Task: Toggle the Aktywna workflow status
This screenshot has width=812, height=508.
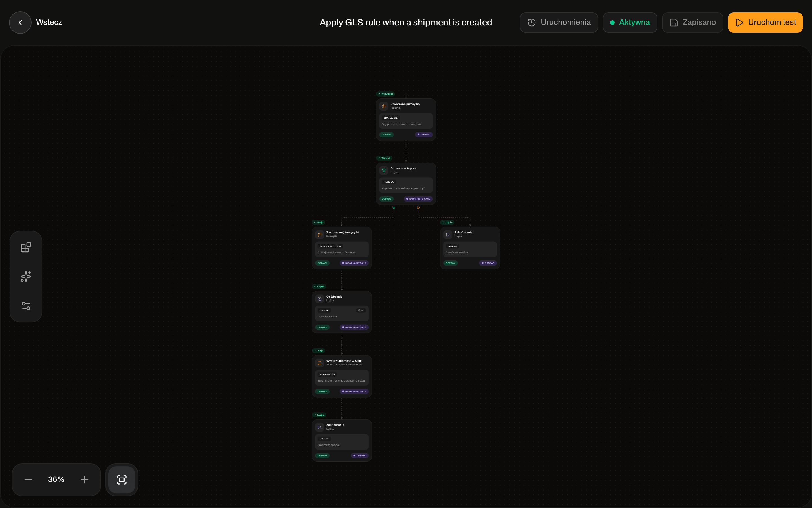Action: point(630,23)
